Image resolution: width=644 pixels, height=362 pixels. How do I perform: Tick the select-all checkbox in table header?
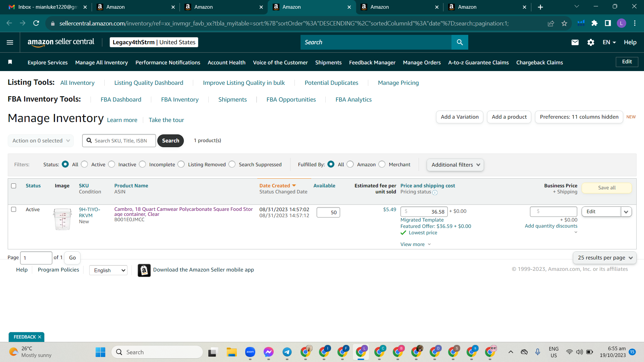pyautogui.click(x=14, y=186)
